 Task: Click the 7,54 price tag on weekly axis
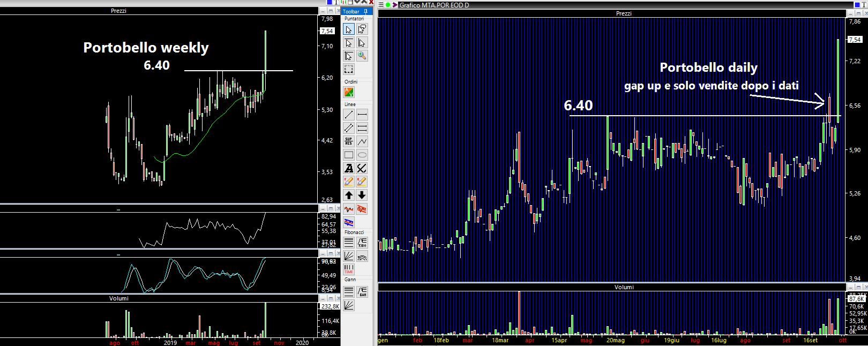point(327,31)
